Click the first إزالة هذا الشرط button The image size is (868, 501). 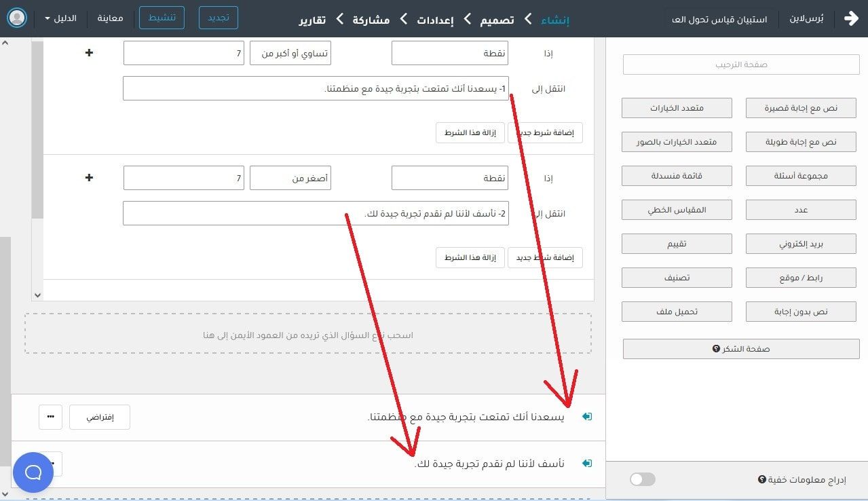(470, 133)
